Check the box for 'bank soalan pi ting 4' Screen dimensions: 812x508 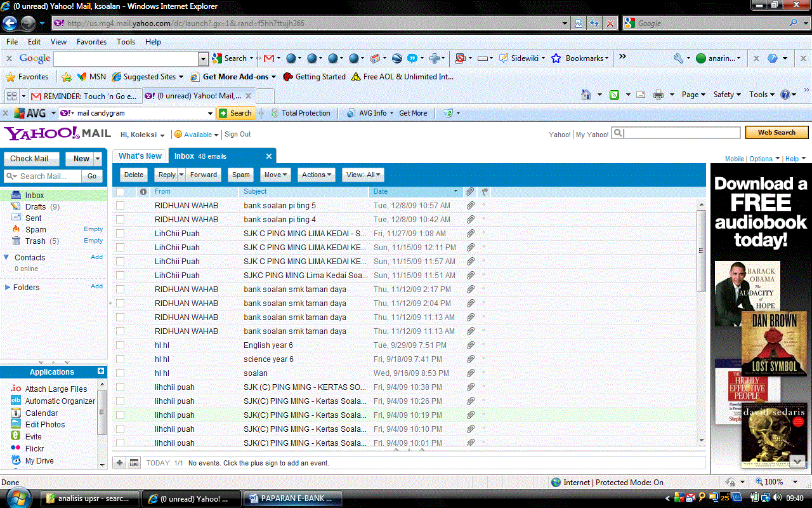(120, 220)
